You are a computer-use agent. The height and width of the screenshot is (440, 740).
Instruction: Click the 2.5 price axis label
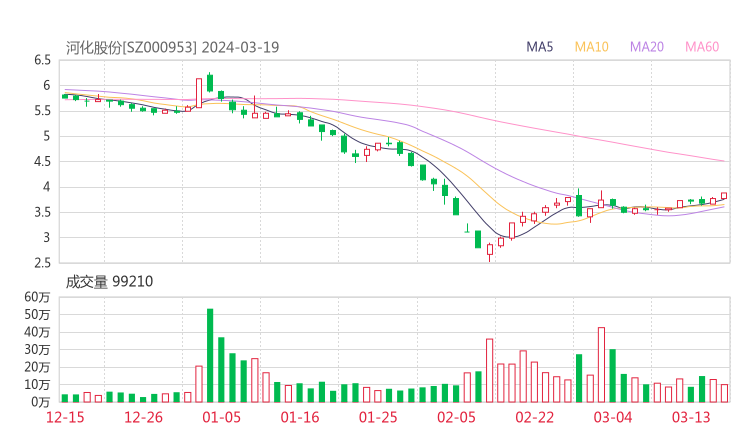pyautogui.click(x=42, y=263)
